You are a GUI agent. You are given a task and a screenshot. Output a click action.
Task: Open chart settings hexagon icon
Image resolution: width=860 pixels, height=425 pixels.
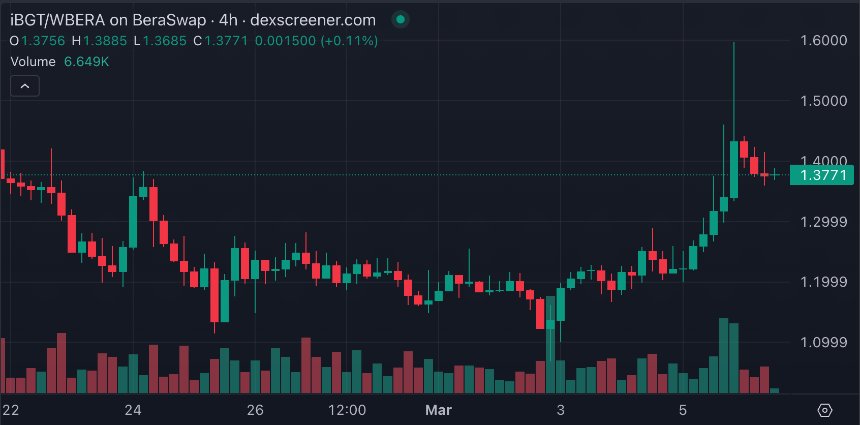(825, 410)
